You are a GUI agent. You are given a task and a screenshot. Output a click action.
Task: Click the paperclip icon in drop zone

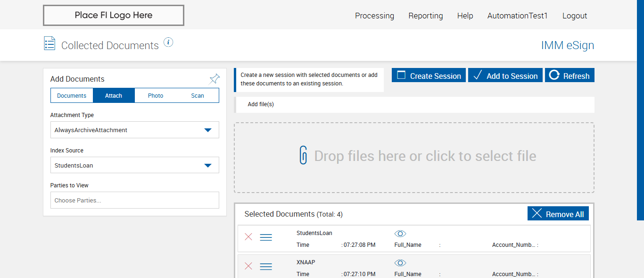pyautogui.click(x=303, y=156)
